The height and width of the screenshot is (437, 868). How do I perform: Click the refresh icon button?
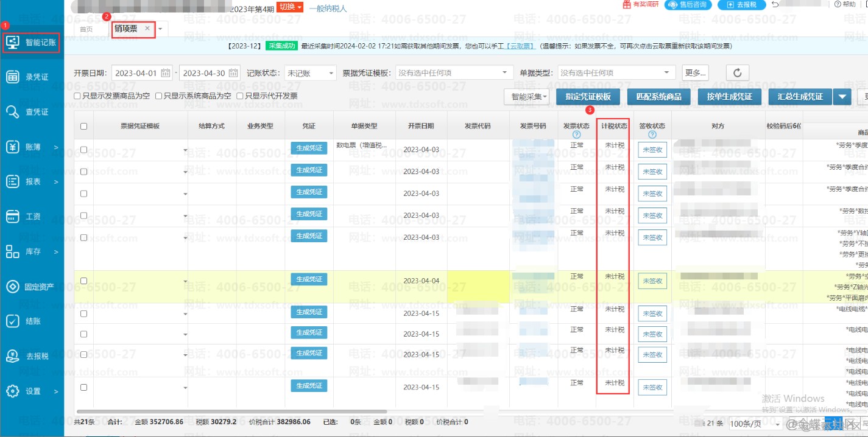[x=737, y=73]
